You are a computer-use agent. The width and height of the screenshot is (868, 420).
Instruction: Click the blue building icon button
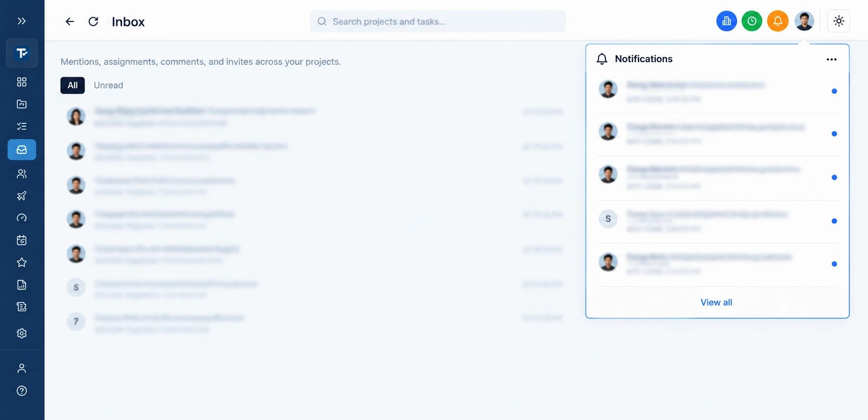(727, 21)
